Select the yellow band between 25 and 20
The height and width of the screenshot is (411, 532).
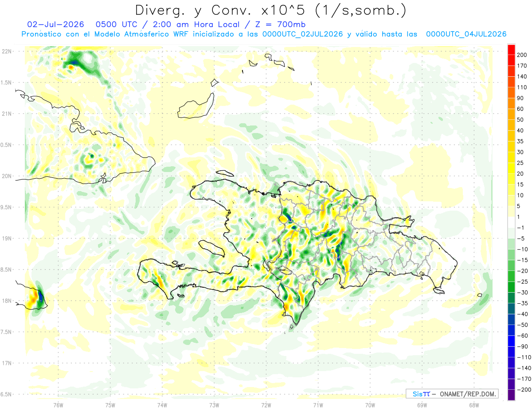512,168
